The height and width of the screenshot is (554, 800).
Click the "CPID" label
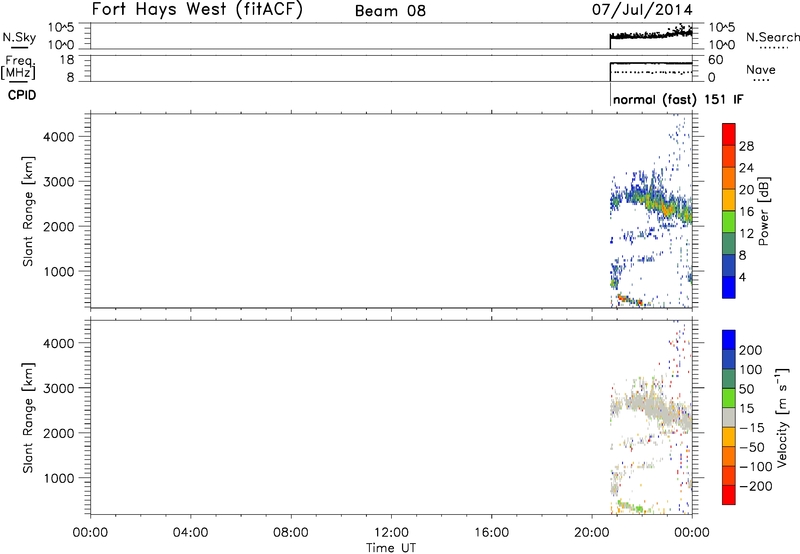click(x=22, y=95)
